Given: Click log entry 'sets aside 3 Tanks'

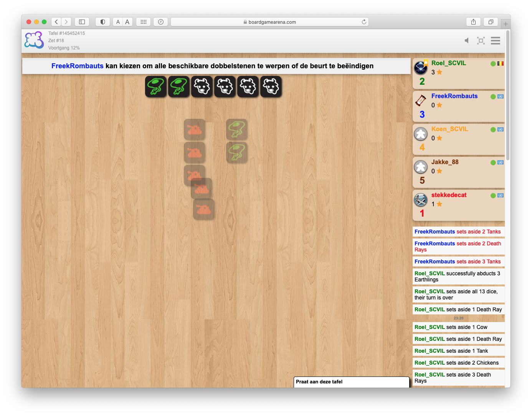Looking at the screenshot, I should pos(459,261).
